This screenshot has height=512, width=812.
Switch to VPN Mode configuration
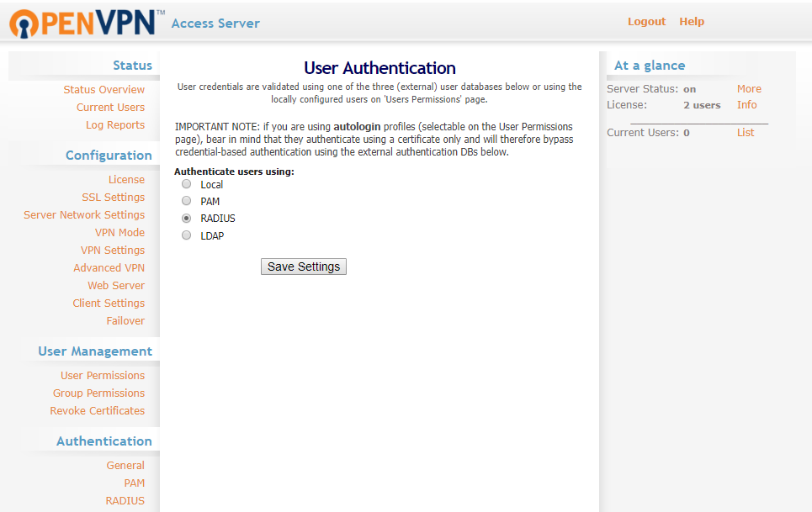tap(118, 232)
